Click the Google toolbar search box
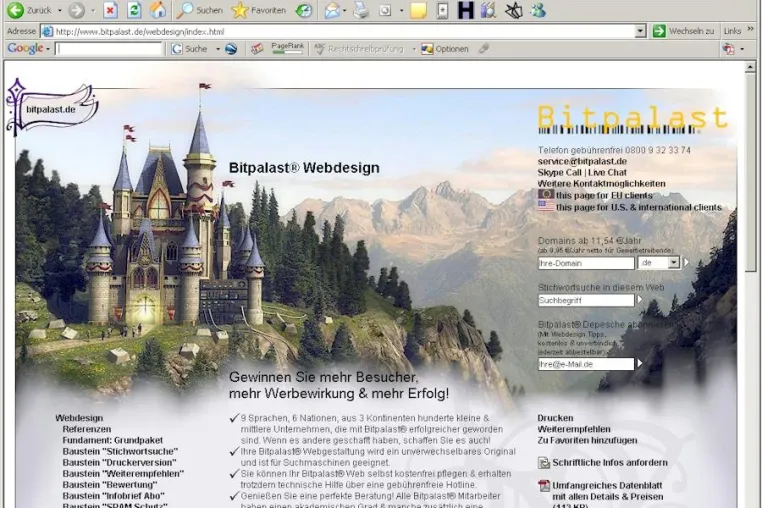The height and width of the screenshot is (508, 762). (x=109, y=49)
